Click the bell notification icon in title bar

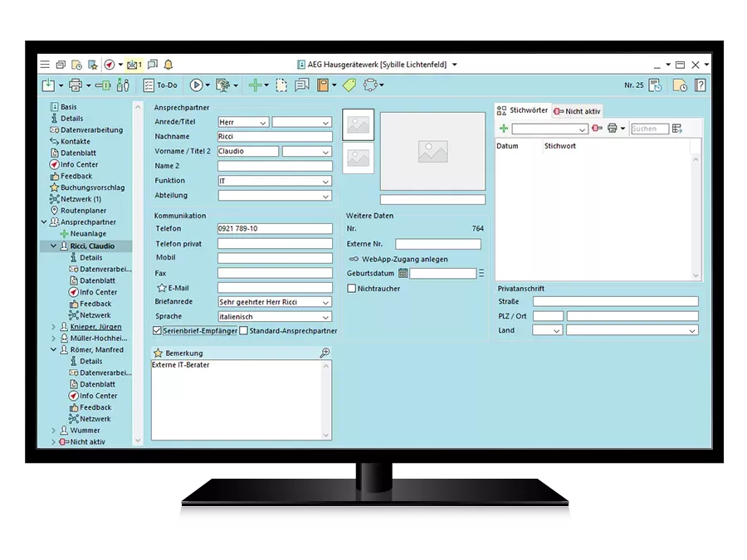click(168, 65)
